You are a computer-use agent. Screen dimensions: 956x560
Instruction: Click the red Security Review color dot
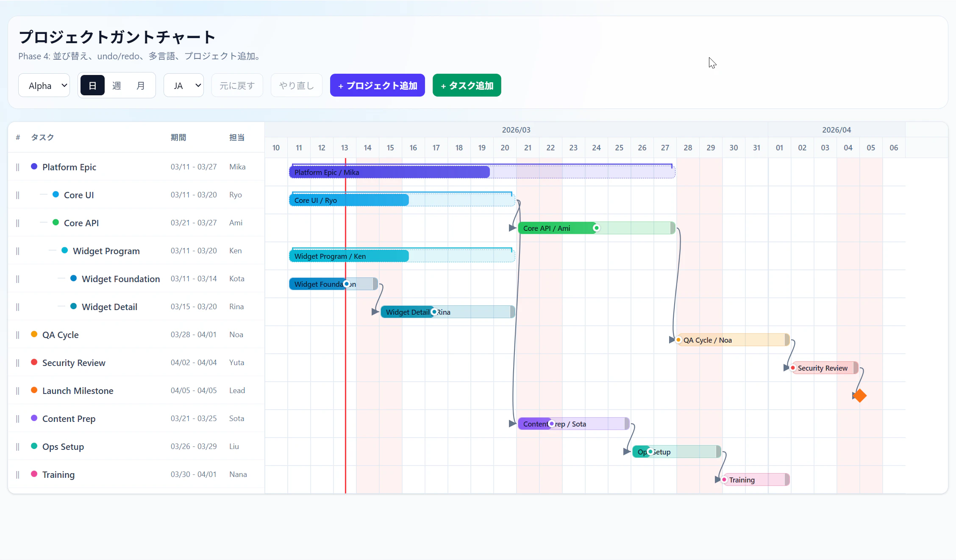(x=34, y=362)
